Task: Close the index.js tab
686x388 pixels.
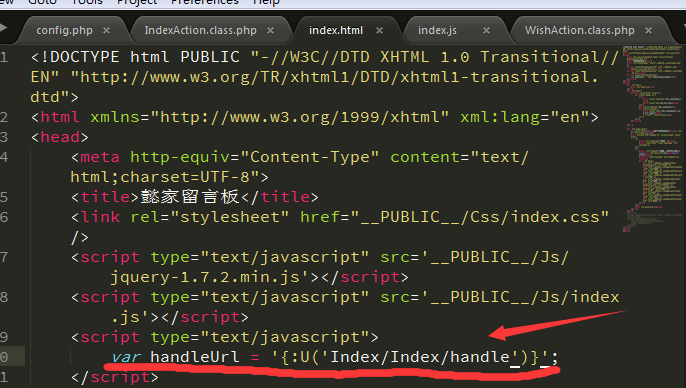Action: pyautogui.click(x=486, y=31)
